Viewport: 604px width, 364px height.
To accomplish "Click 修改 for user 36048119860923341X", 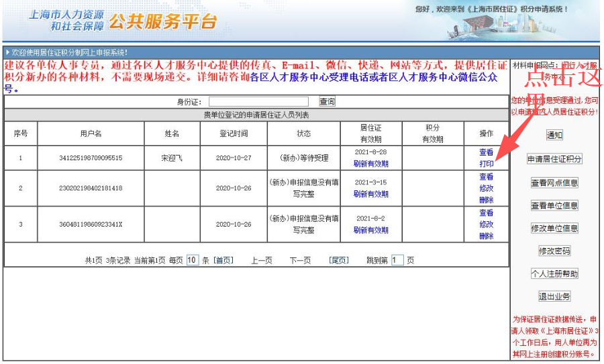I will tap(486, 224).
